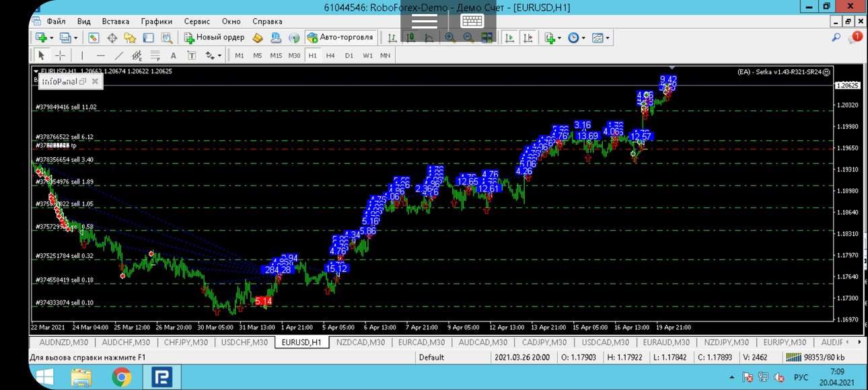Toggle one-click trading triangle by EURUSD,H1 title
The image size is (868, 390).
(x=36, y=71)
